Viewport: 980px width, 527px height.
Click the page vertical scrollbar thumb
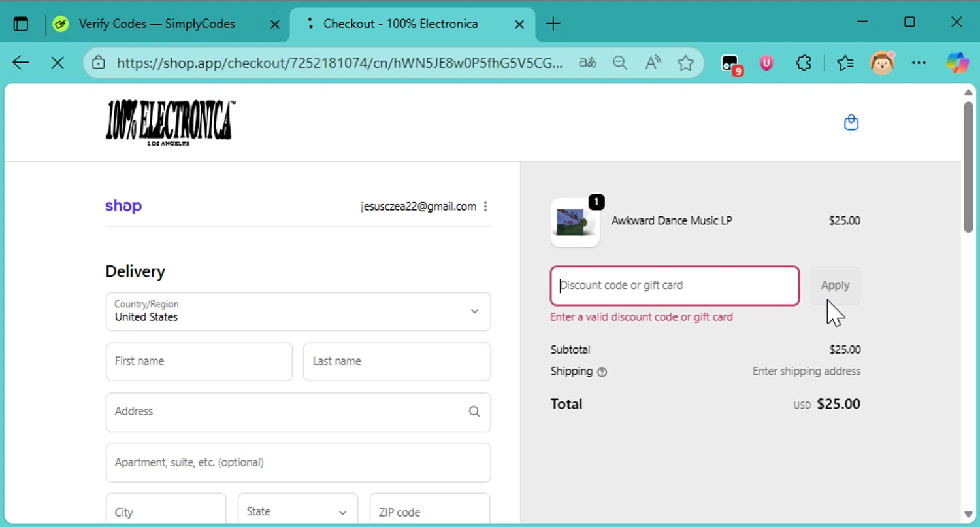point(968,167)
